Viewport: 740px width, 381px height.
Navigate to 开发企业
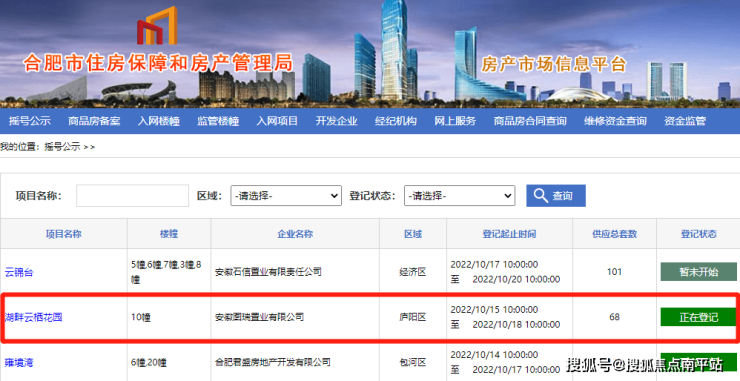336,121
